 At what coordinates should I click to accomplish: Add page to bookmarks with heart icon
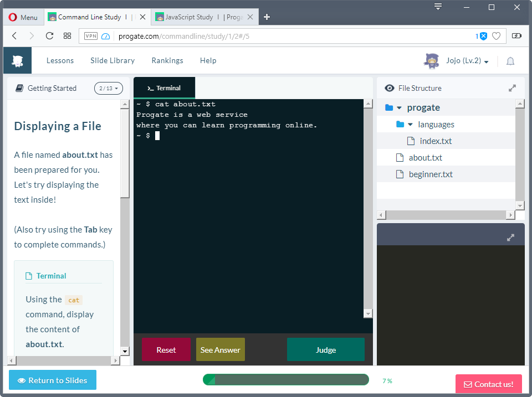[496, 36]
